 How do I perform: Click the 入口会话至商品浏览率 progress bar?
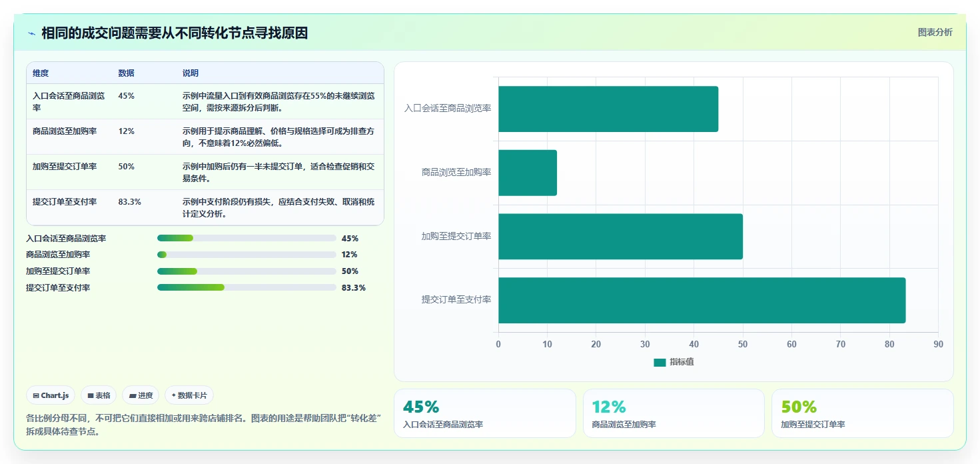pos(246,238)
